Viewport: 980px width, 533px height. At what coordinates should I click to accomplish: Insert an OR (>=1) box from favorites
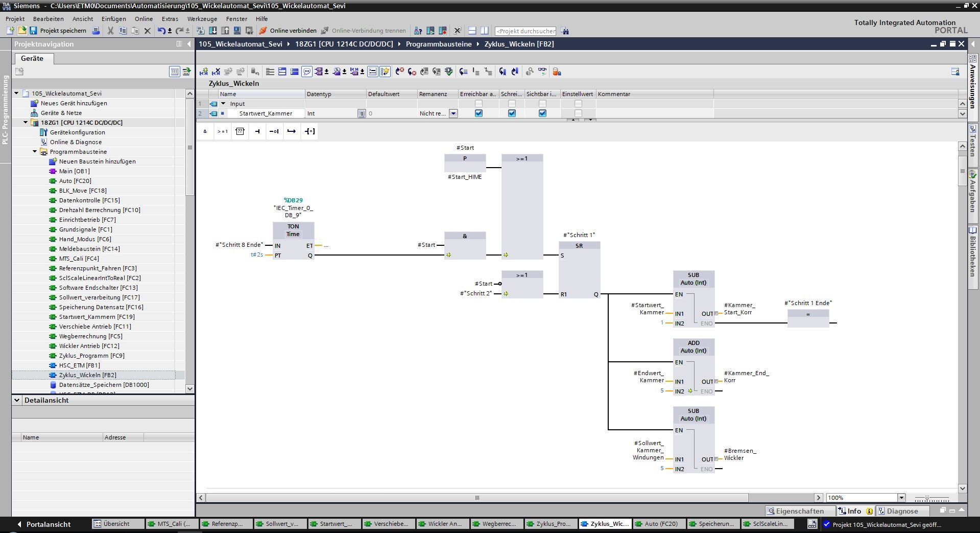(x=223, y=131)
